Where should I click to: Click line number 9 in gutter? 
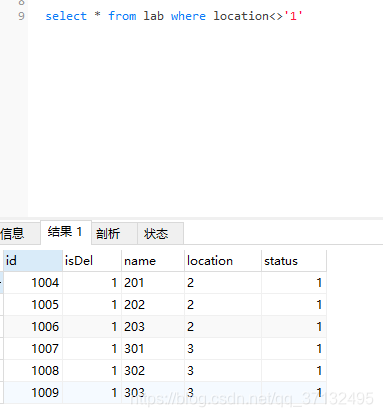pos(21,16)
